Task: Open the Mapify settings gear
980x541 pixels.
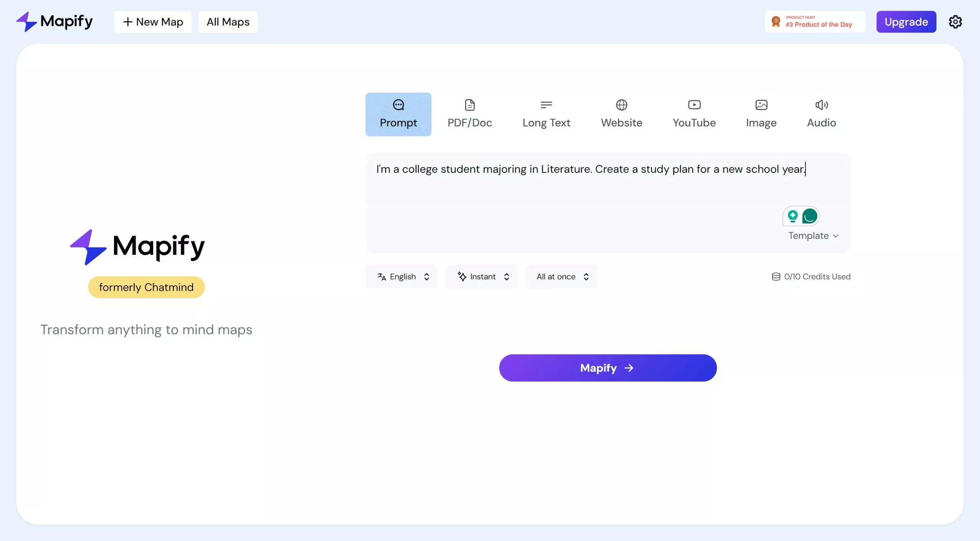Action: [x=955, y=22]
